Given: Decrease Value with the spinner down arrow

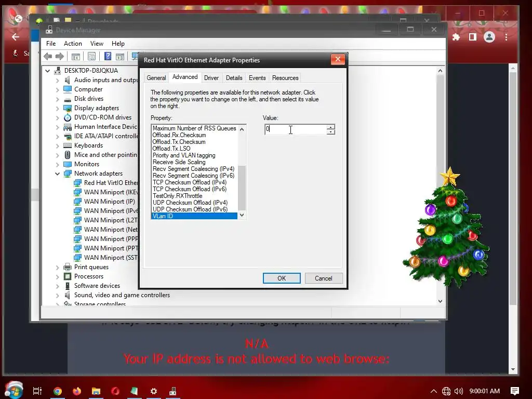Looking at the screenshot, I should click(331, 131).
